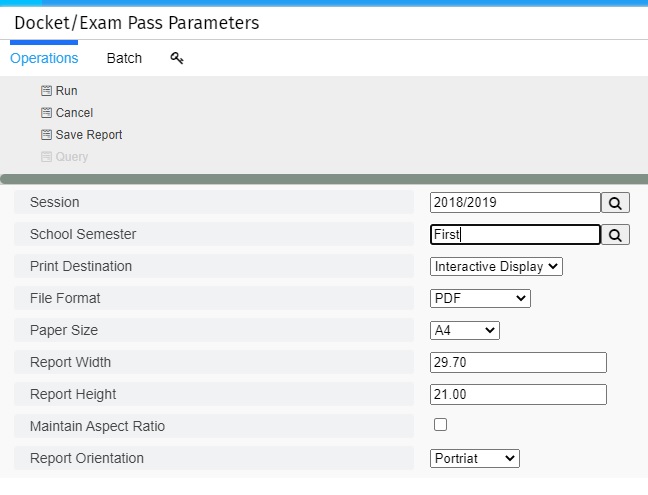This screenshot has width=648, height=495.
Task: Select the School Semester label
Action: click(83, 234)
